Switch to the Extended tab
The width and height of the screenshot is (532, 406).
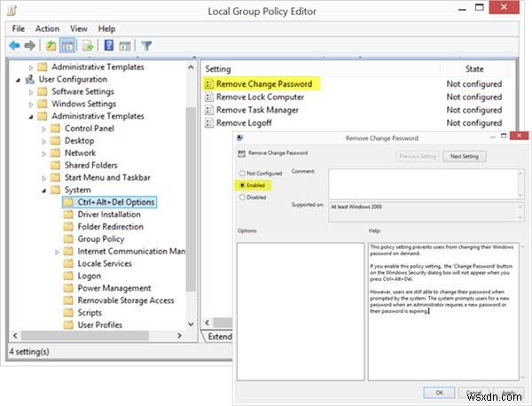pyautogui.click(x=219, y=336)
